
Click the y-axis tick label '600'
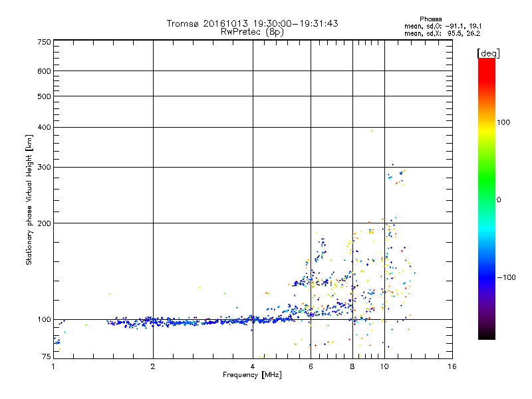[45, 71]
